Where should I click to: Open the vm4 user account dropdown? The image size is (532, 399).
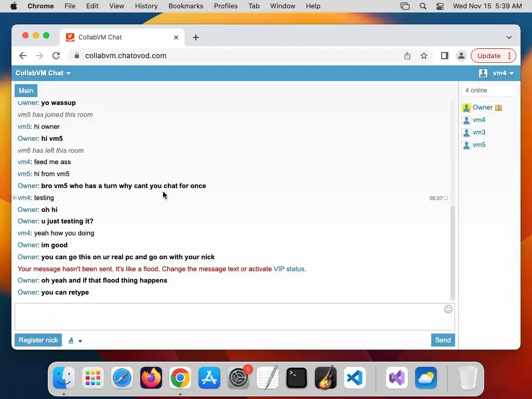click(503, 73)
